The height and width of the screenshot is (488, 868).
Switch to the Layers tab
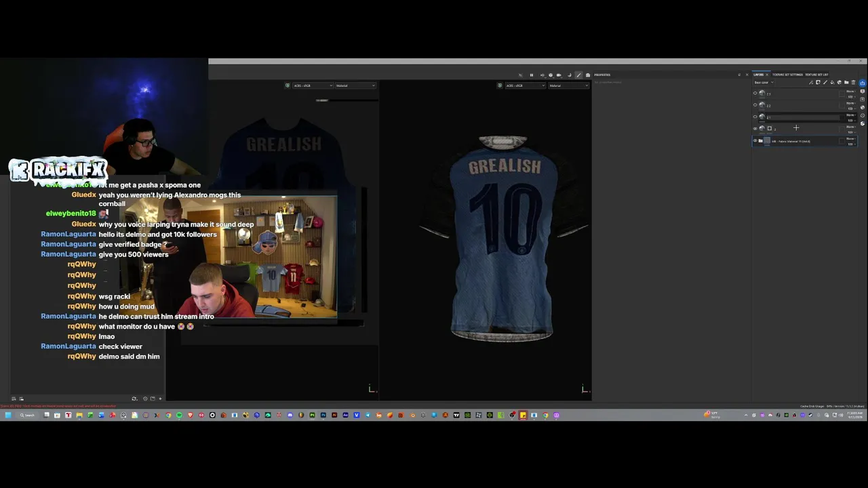click(x=758, y=75)
